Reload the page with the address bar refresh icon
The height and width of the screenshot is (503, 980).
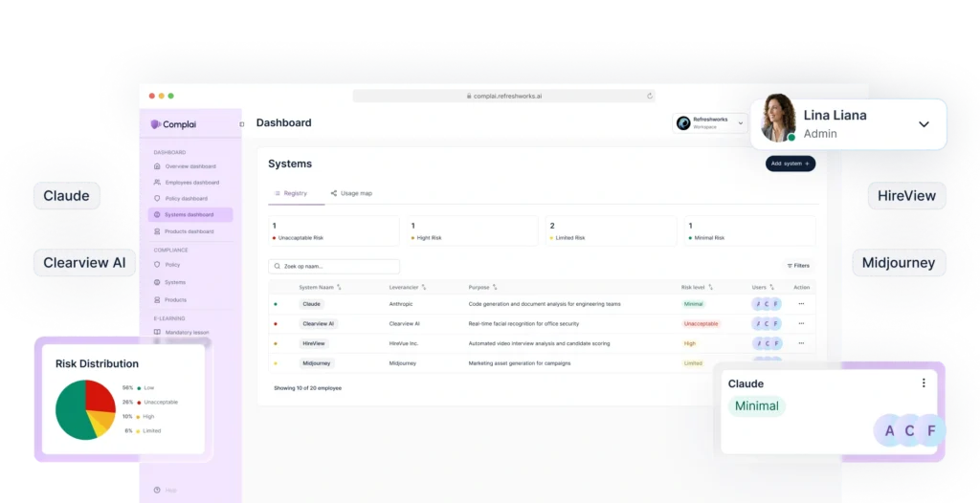pos(650,96)
